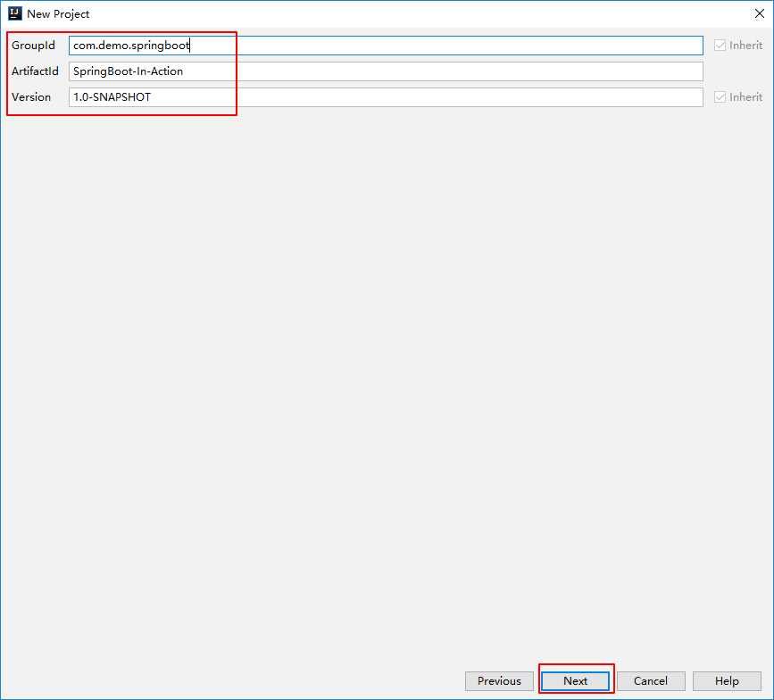The height and width of the screenshot is (700, 774).
Task: Click inside the Version input field
Action: [x=357, y=96]
